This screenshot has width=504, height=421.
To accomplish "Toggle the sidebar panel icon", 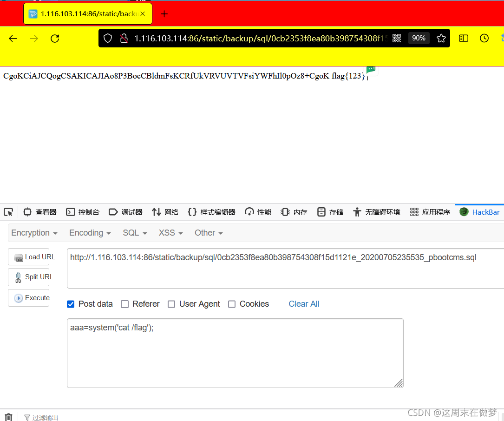I will 463,38.
